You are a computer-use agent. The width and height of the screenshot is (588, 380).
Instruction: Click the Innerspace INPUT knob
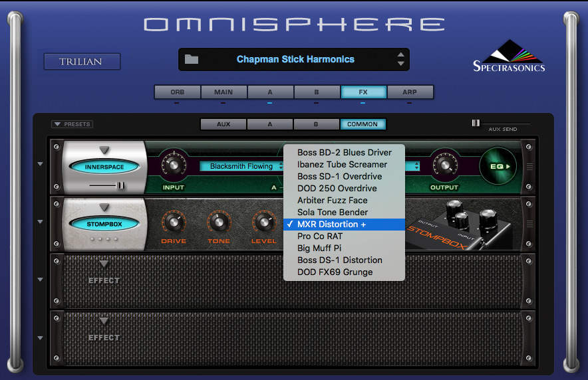click(174, 165)
